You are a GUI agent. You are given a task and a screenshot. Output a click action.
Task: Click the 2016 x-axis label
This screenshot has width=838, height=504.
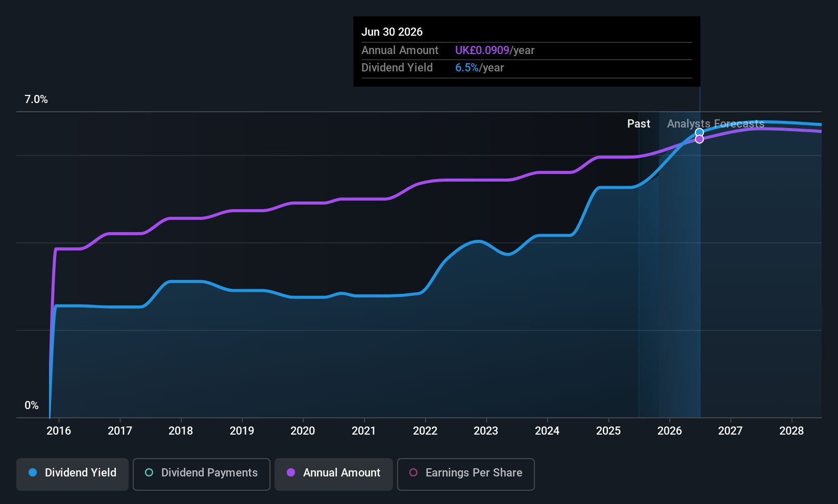point(59,431)
